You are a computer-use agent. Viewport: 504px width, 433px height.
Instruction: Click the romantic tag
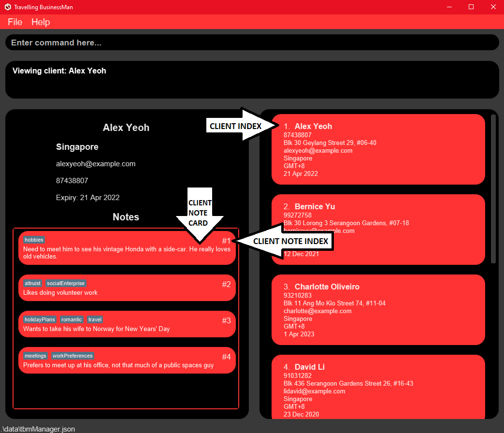tap(72, 319)
